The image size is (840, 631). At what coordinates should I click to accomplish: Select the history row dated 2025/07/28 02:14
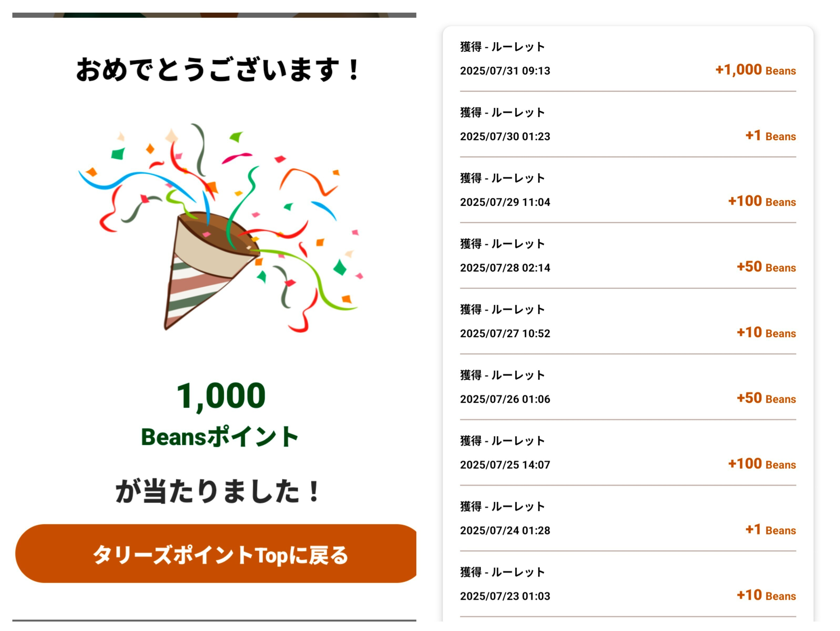point(627,256)
